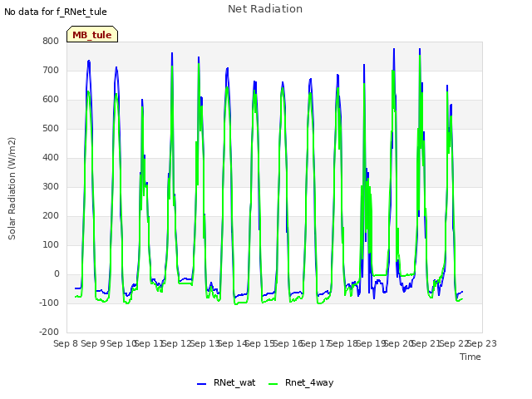Viewport: 532px width, 399px height.
Task: Click the green Rnet_4way legend swatch
Action: tap(273, 384)
